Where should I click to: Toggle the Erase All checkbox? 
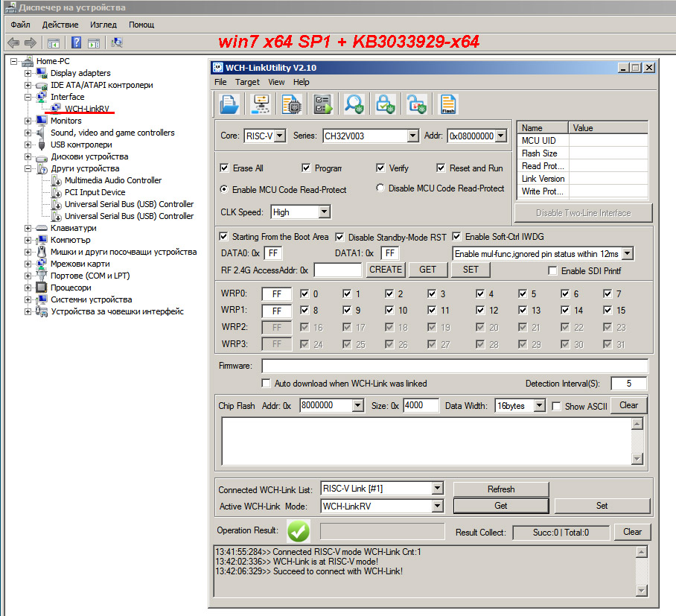(x=224, y=168)
